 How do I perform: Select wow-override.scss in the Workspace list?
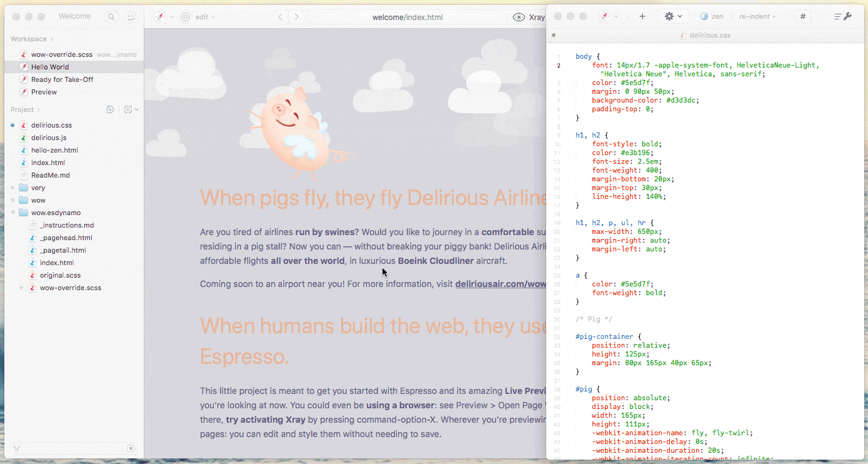74,54
